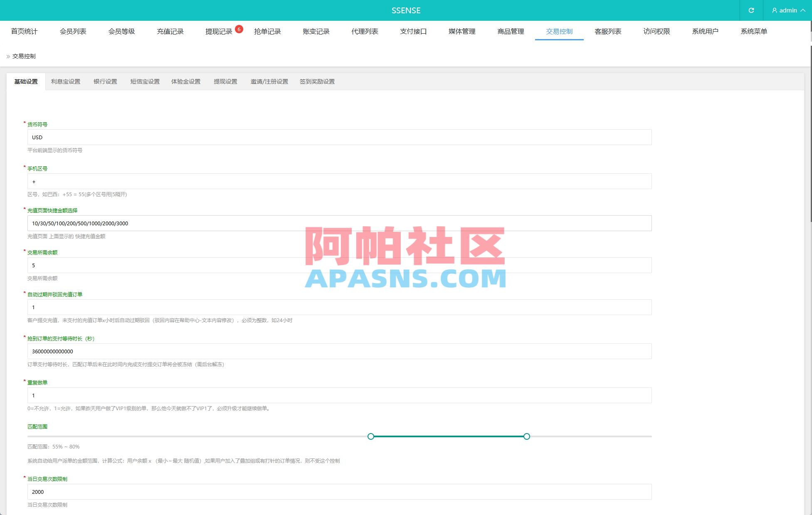812x515 pixels.
Task: Click the refresh icon in the teal header
Action: 751,10
